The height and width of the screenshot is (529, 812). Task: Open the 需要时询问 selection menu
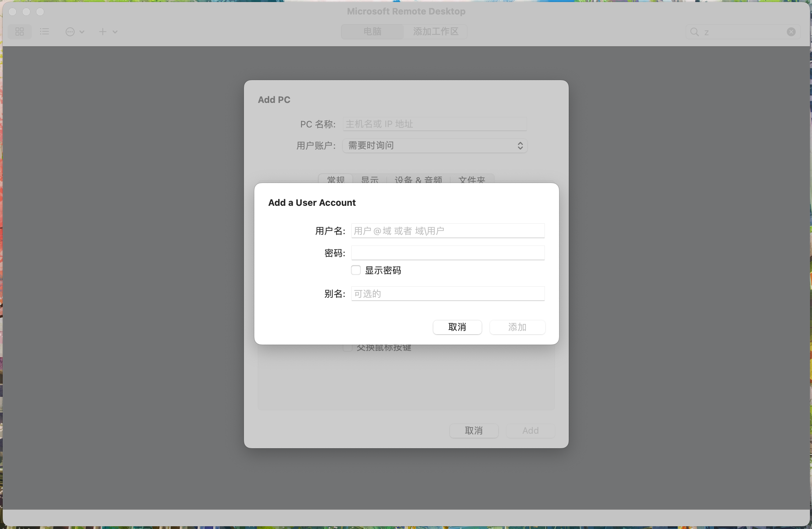point(434,145)
